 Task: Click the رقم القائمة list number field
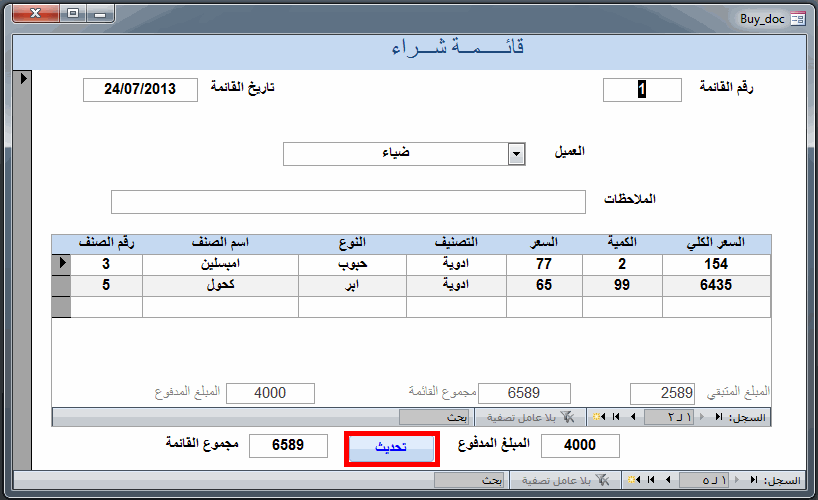(x=642, y=90)
